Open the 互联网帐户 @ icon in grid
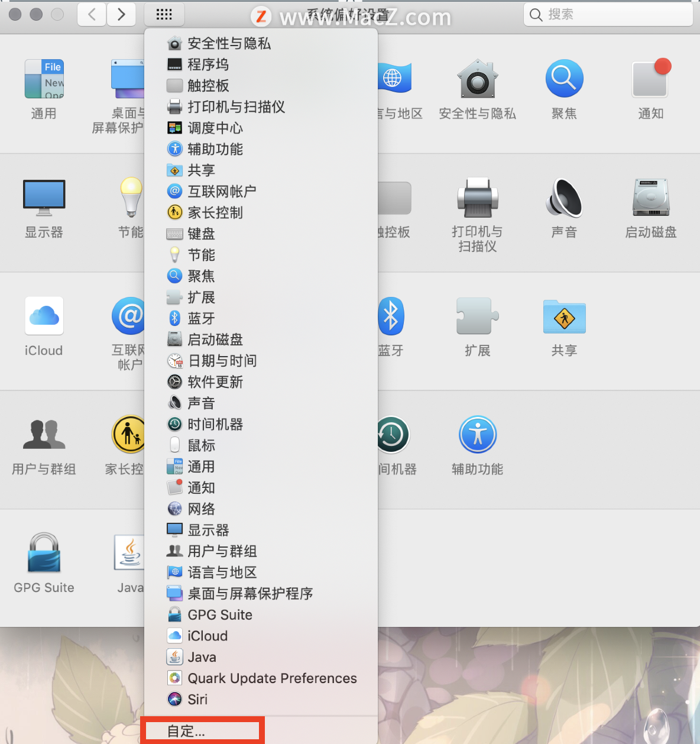The height and width of the screenshot is (744, 700). [128, 316]
